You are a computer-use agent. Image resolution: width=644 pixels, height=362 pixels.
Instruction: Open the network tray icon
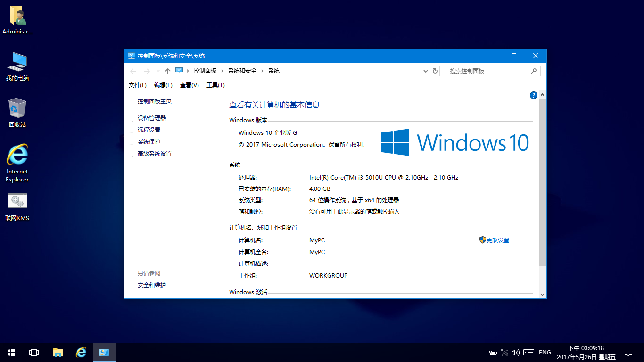click(504, 352)
